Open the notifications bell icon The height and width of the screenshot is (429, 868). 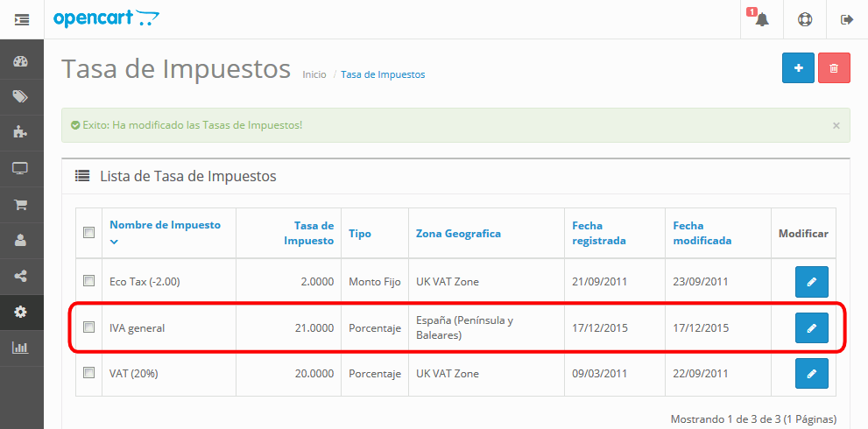pos(762,19)
